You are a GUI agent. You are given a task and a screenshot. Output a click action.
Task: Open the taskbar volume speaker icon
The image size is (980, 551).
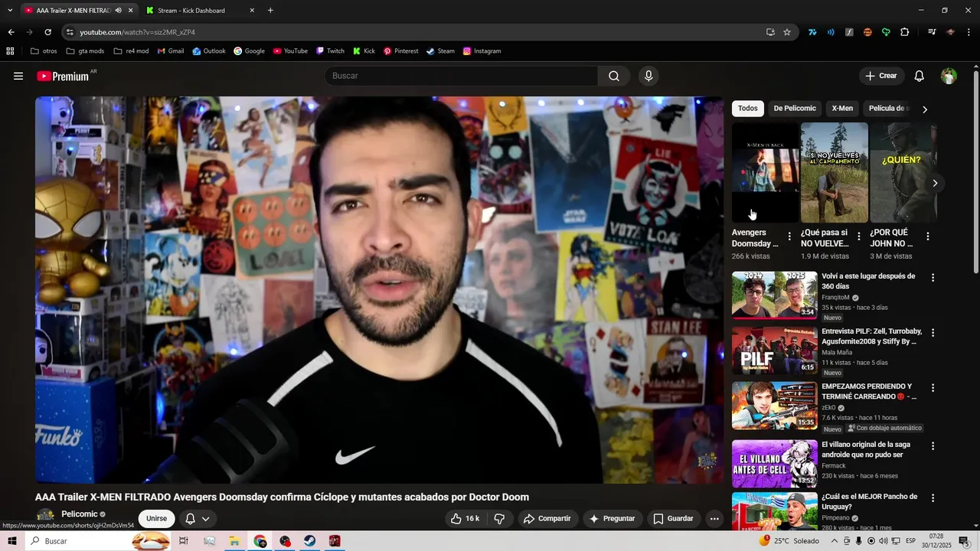(883, 541)
